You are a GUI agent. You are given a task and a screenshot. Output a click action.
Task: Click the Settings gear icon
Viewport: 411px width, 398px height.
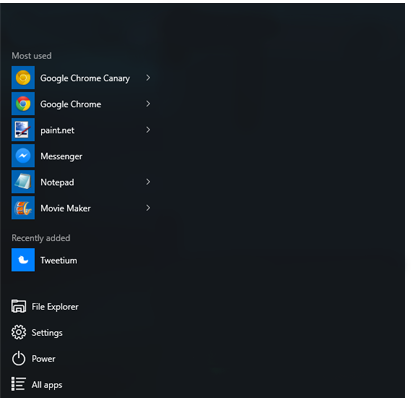tap(19, 332)
